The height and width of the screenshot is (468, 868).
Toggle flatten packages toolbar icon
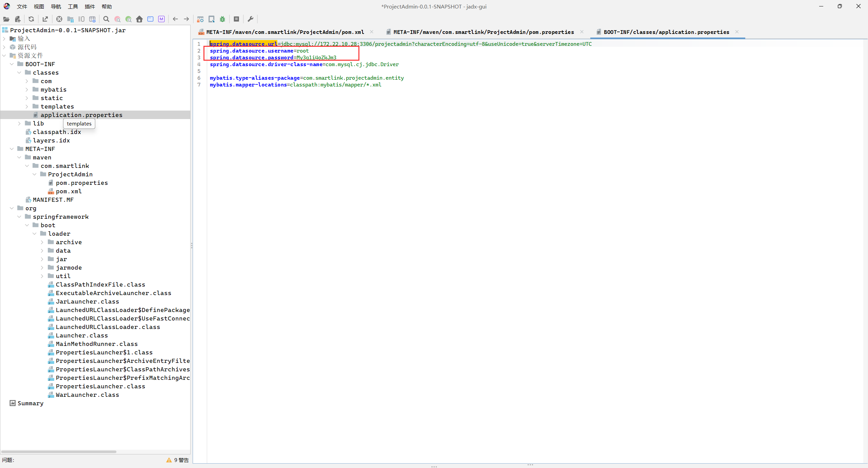pyautogui.click(x=71, y=19)
